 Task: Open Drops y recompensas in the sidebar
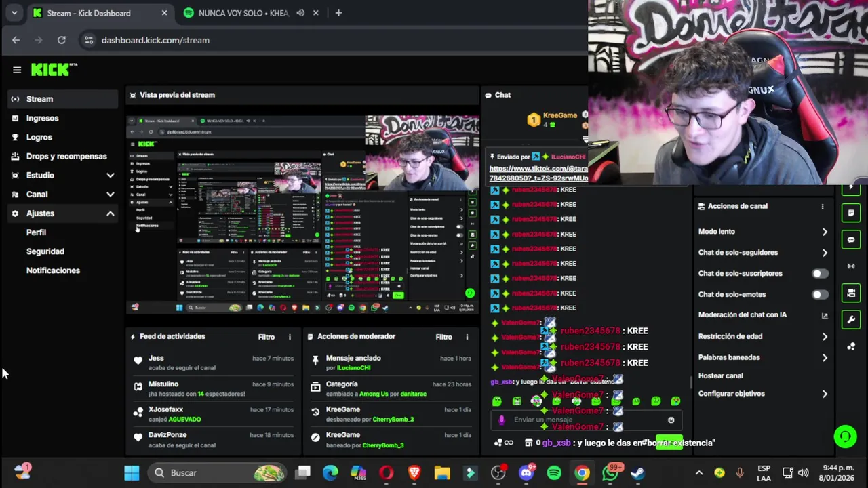coord(63,156)
